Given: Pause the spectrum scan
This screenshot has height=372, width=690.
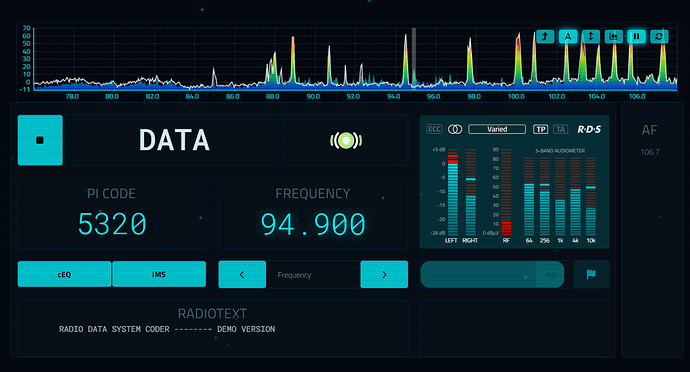Looking at the screenshot, I should point(636,37).
